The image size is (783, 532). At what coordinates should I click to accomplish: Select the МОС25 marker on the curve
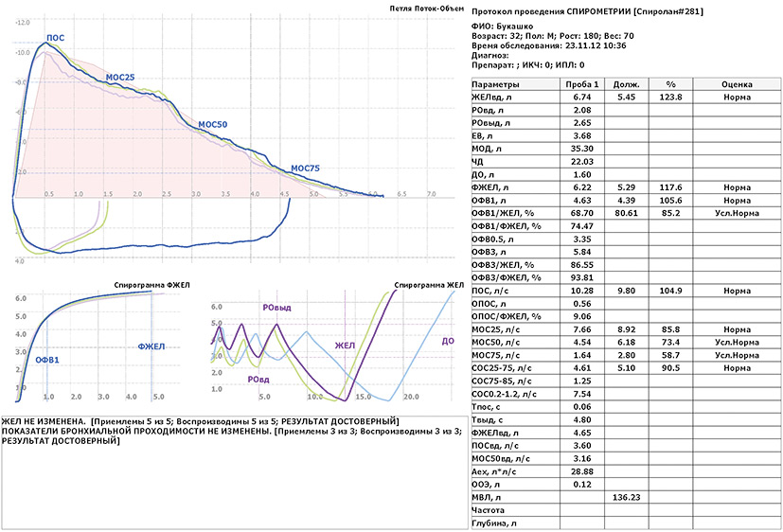click(x=120, y=78)
